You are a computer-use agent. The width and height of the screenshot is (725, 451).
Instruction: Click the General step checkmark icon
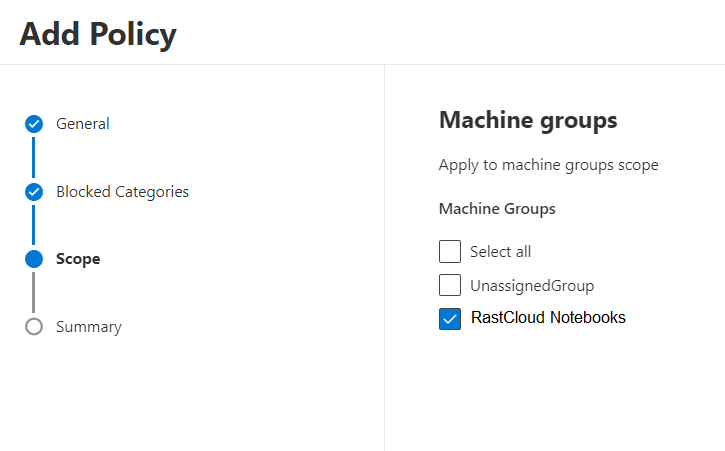pos(34,124)
